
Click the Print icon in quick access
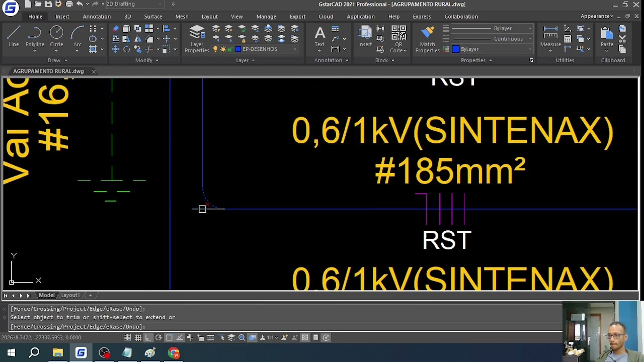tap(69, 4)
